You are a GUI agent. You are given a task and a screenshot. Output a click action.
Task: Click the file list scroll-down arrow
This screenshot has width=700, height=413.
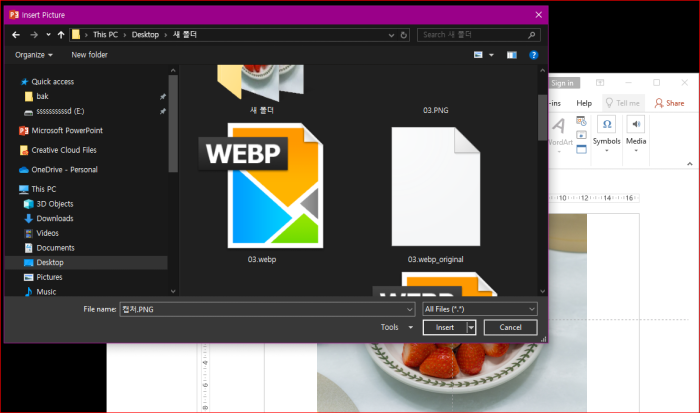(542, 292)
